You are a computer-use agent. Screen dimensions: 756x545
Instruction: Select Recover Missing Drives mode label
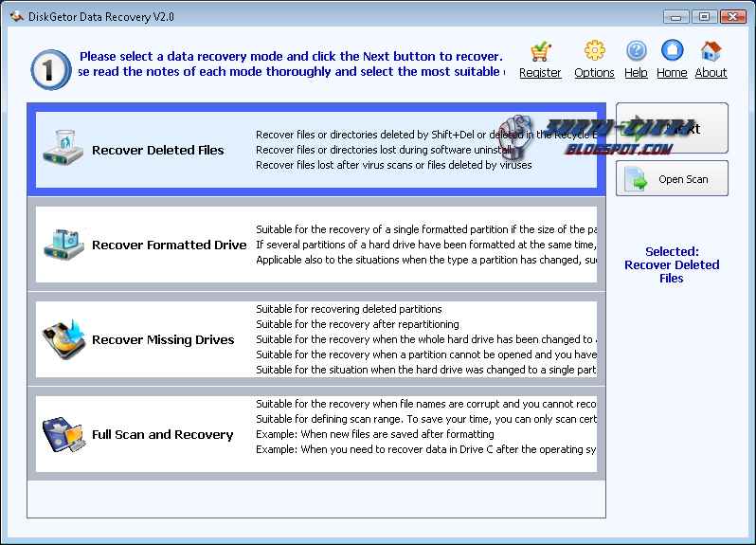pyautogui.click(x=163, y=340)
